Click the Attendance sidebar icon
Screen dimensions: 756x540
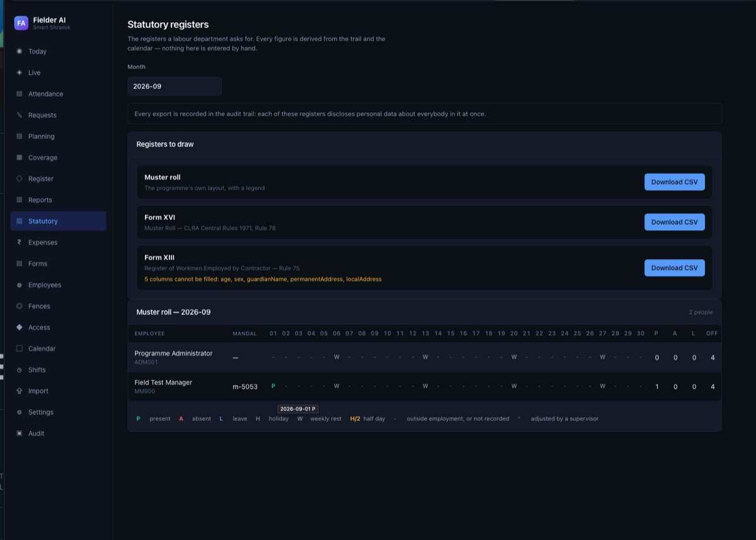click(x=20, y=94)
